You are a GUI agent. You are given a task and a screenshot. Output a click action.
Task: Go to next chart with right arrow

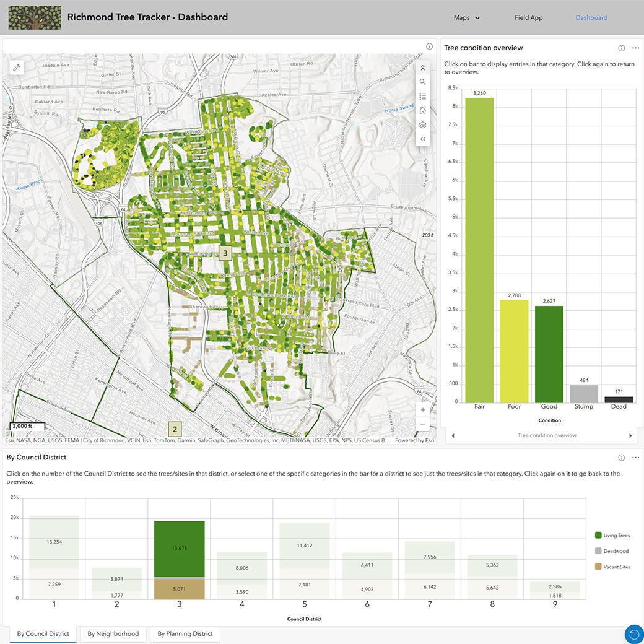point(630,435)
